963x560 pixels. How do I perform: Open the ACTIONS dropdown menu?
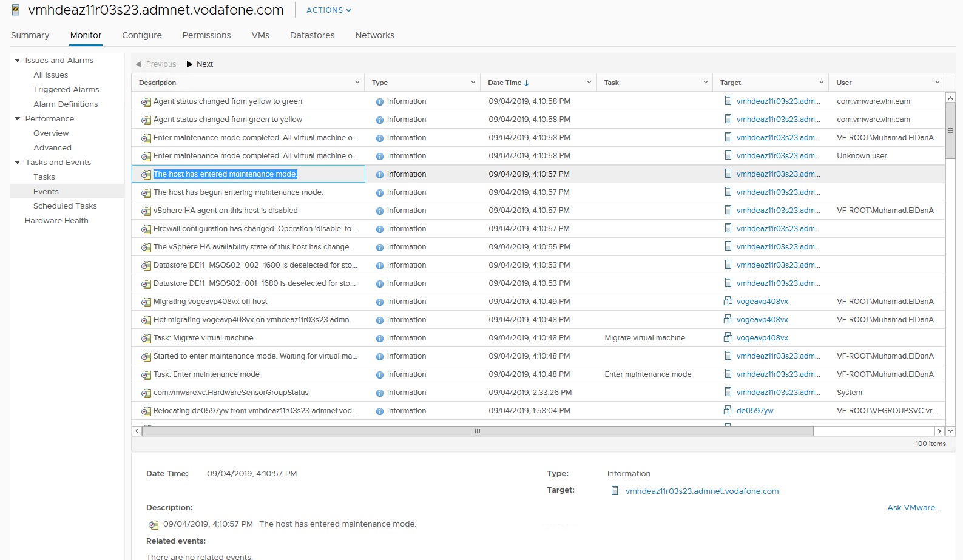328,10
